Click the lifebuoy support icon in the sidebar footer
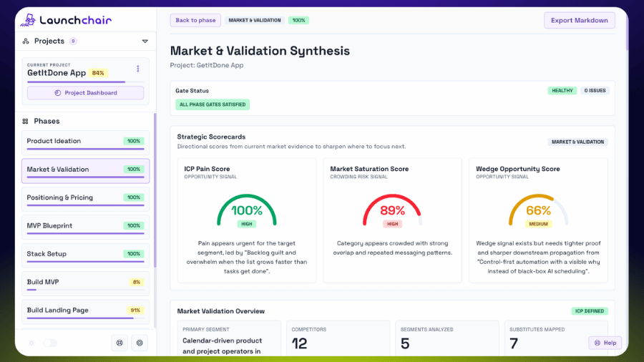 coord(119,343)
